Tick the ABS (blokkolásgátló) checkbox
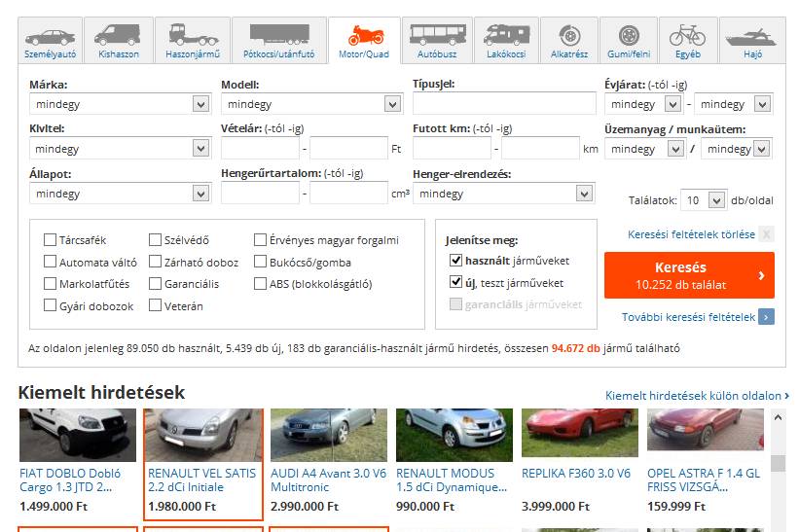The image size is (799, 532). 261,284
